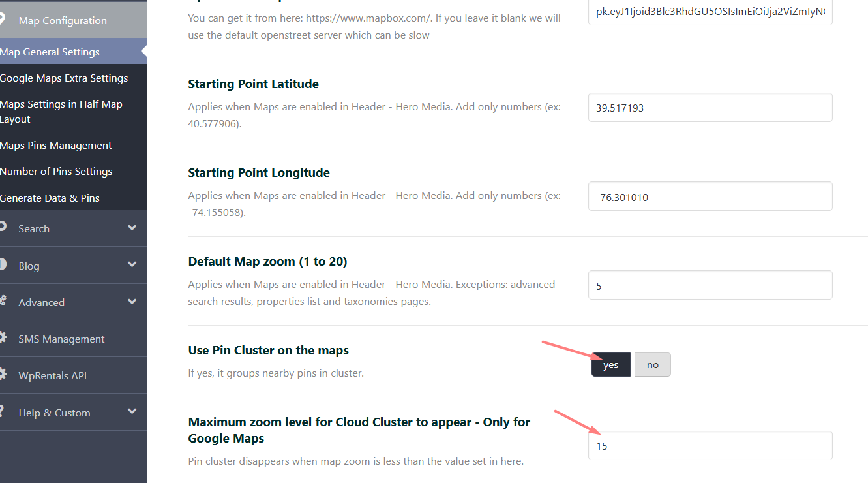Open Google Maps Extra Settings
Viewport: 868px width, 483px height.
pyautogui.click(x=64, y=78)
